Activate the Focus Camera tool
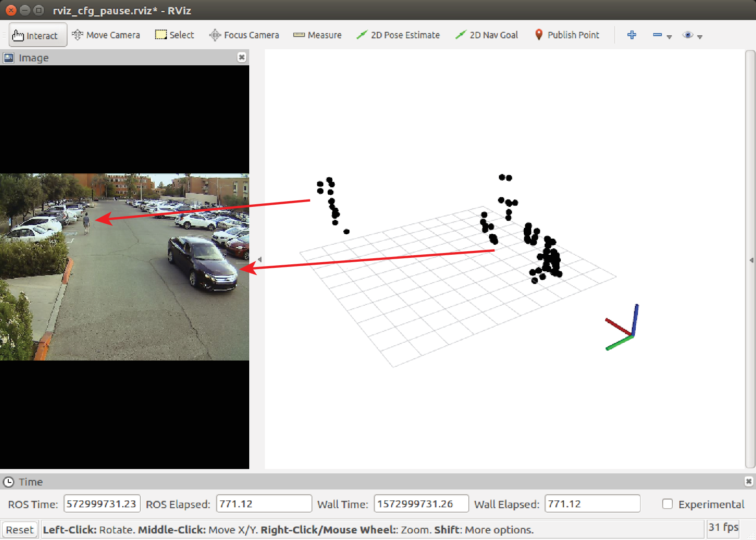 pyautogui.click(x=244, y=35)
